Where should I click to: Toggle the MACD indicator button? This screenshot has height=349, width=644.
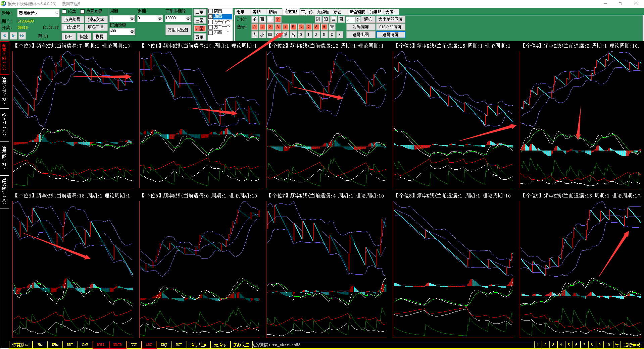point(117,345)
